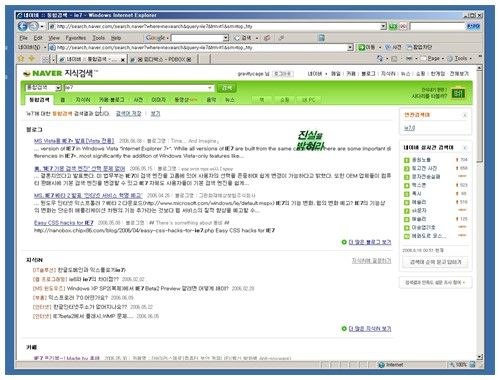Click the Print icon in the command bar
The image size is (500, 380).
point(409,58)
